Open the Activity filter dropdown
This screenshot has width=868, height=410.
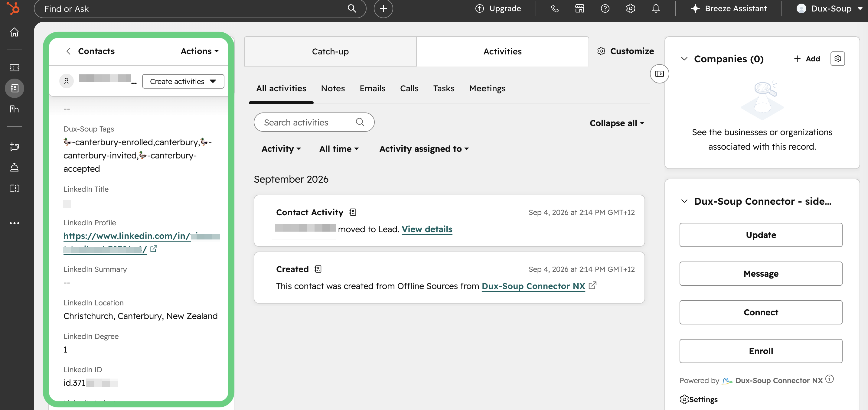tap(281, 149)
